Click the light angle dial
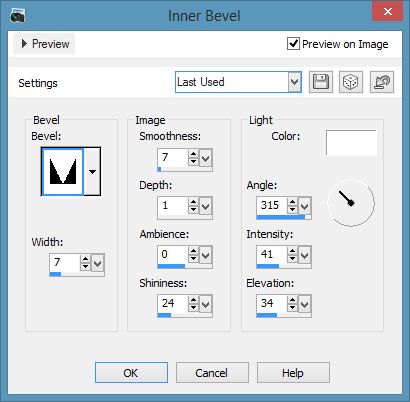 tap(351, 203)
